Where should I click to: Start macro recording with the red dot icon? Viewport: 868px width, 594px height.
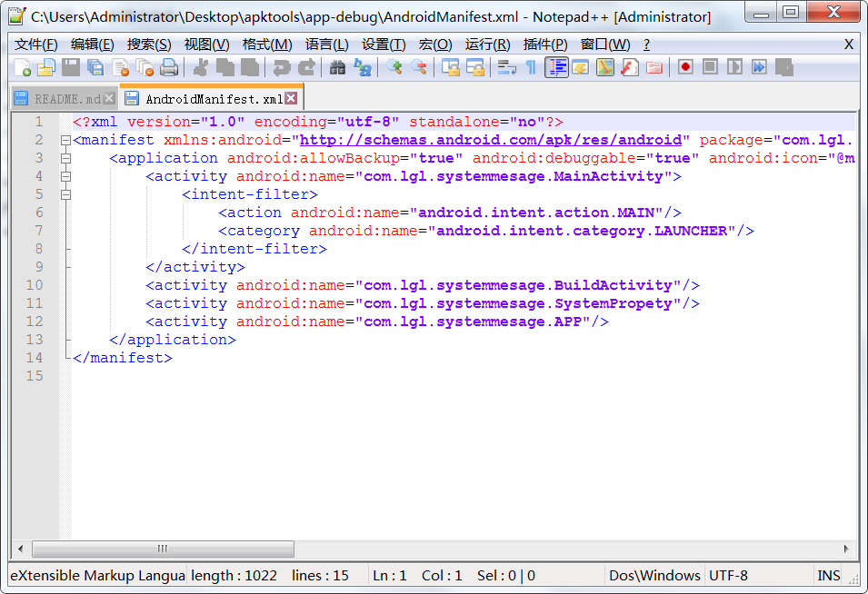pyautogui.click(x=685, y=67)
